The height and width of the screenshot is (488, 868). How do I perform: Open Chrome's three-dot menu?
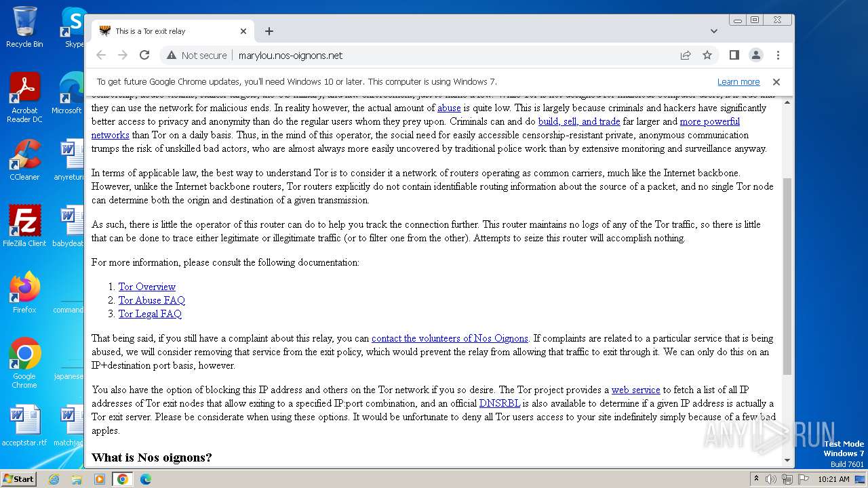click(x=778, y=56)
